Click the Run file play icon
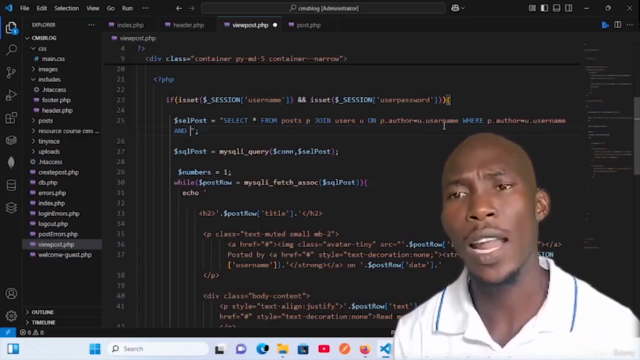The width and height of the screenshot is (640, 360). pos(605,25)
